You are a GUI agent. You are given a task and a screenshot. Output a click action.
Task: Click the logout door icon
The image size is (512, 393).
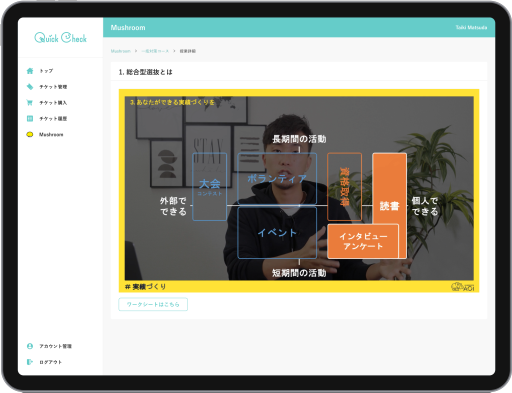(x=30, y=362)
